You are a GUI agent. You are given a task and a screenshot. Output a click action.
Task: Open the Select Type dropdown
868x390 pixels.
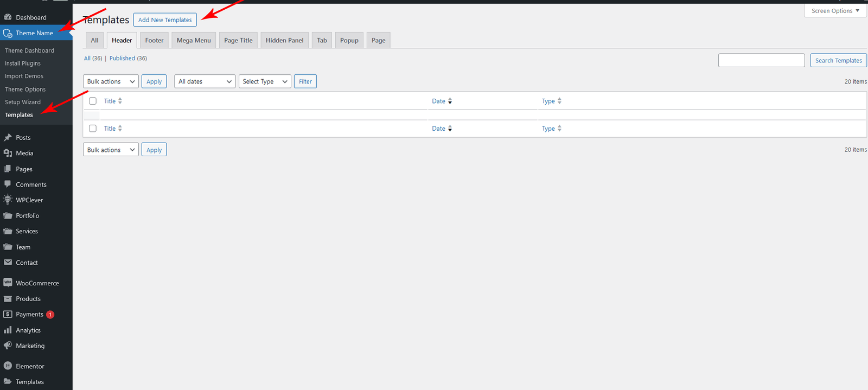(x=265, y=81)
